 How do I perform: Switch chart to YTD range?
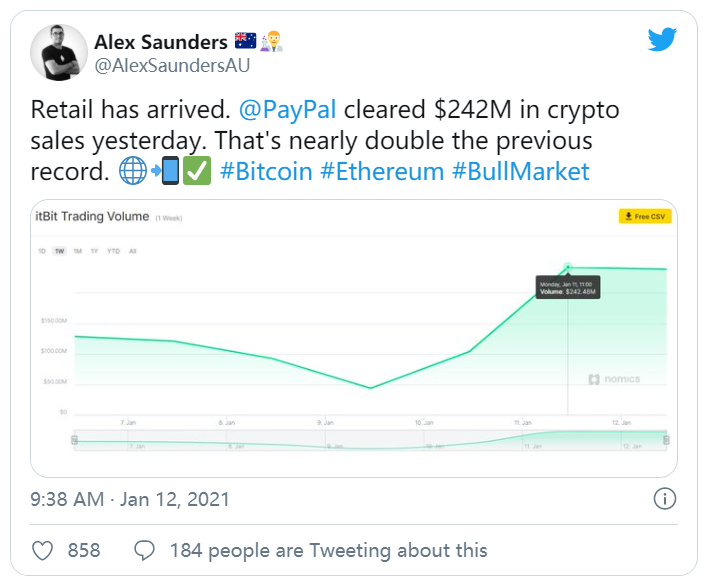(x=113, y=251)
